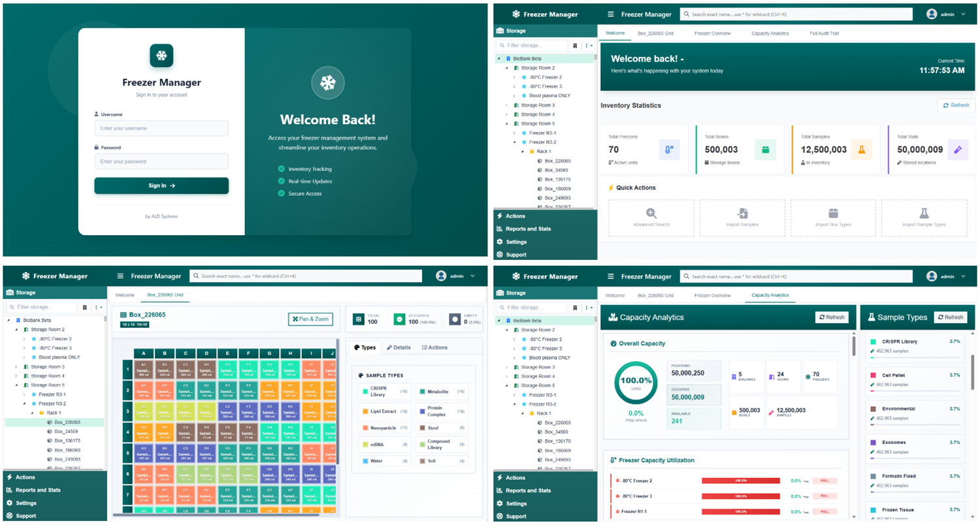Click the Username input field
The image size is (980, 525).
[x=161, y=128]
